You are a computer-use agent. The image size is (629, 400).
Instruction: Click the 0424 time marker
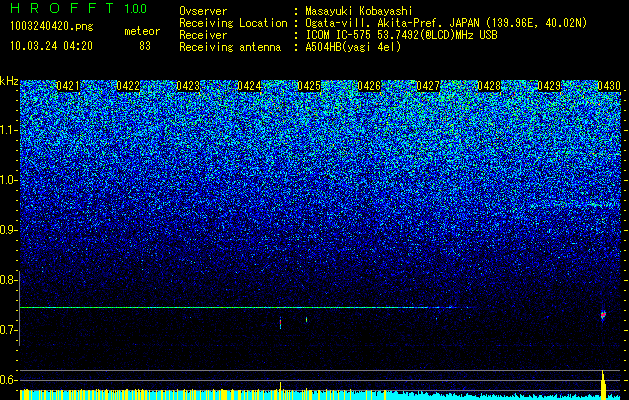click(249, 86)
